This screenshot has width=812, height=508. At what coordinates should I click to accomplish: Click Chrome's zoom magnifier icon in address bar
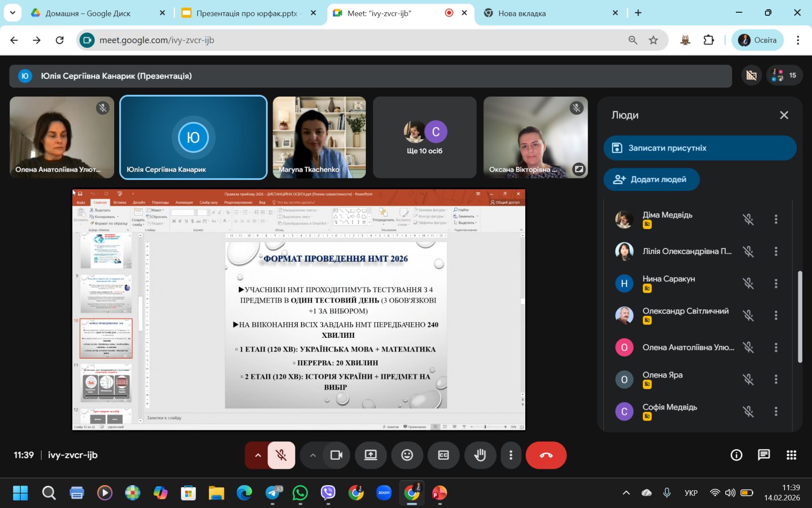[633, 40]
